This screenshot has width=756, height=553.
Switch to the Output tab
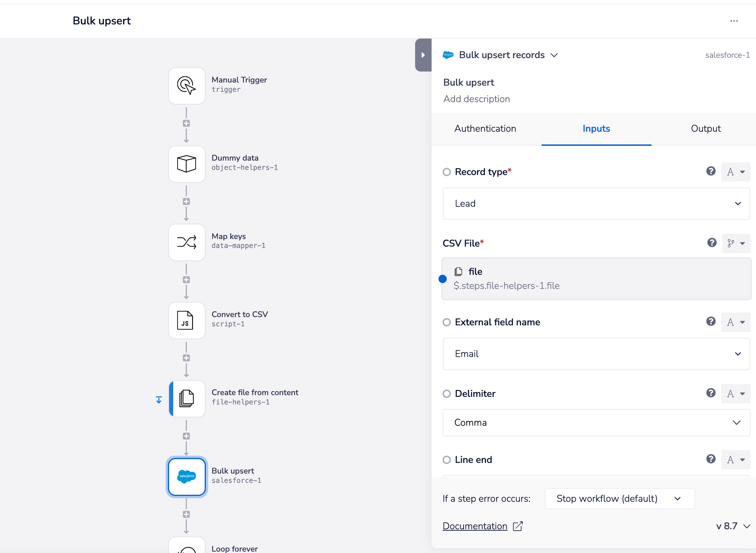click(705, 129)
